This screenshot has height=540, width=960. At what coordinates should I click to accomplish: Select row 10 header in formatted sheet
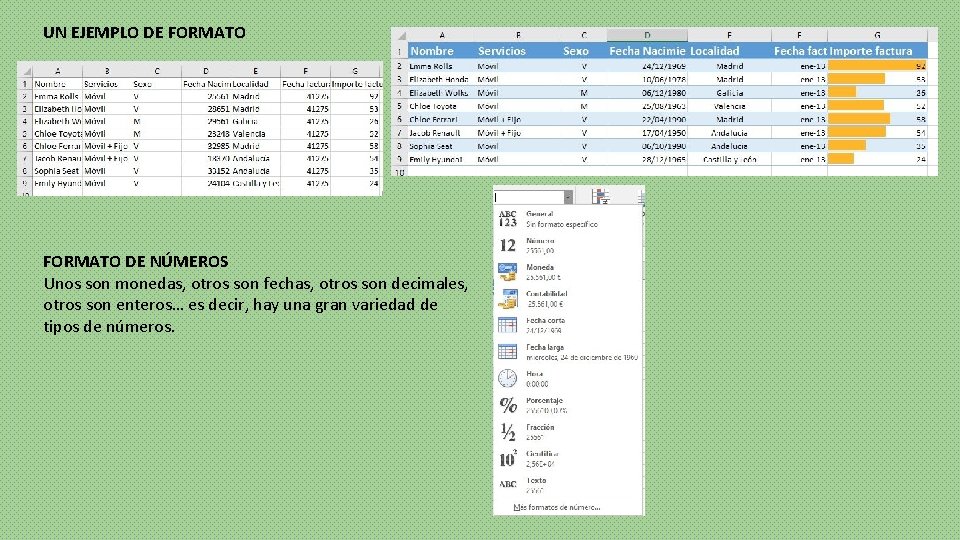pyautogui.click(x=400, y=173)
